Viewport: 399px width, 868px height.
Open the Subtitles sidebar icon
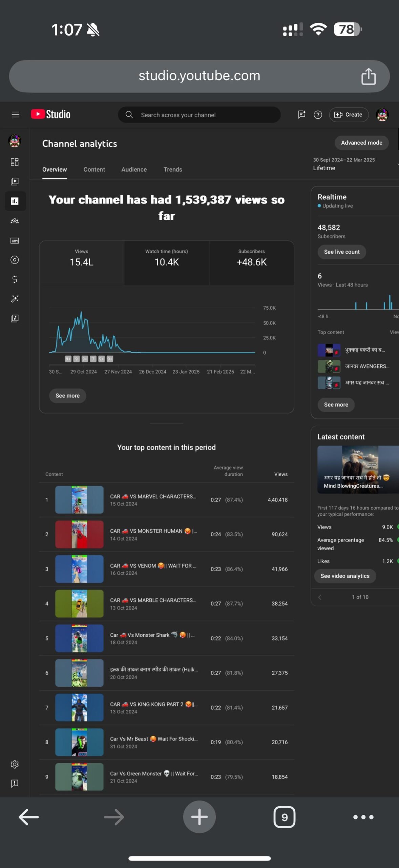15,240
